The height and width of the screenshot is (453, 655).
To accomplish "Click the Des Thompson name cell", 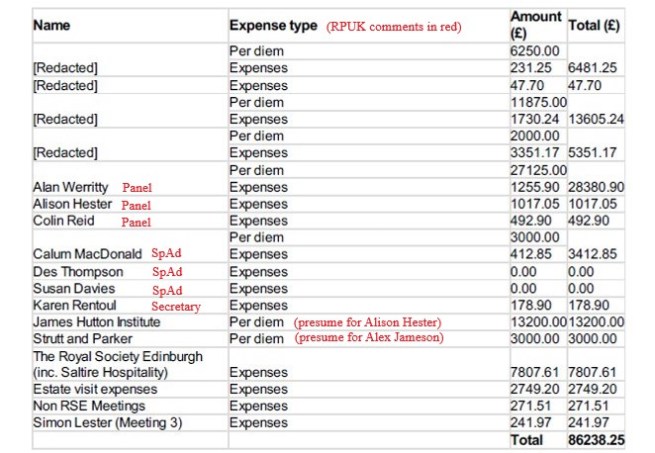I will pyautogui.click(x=78, y=272).
